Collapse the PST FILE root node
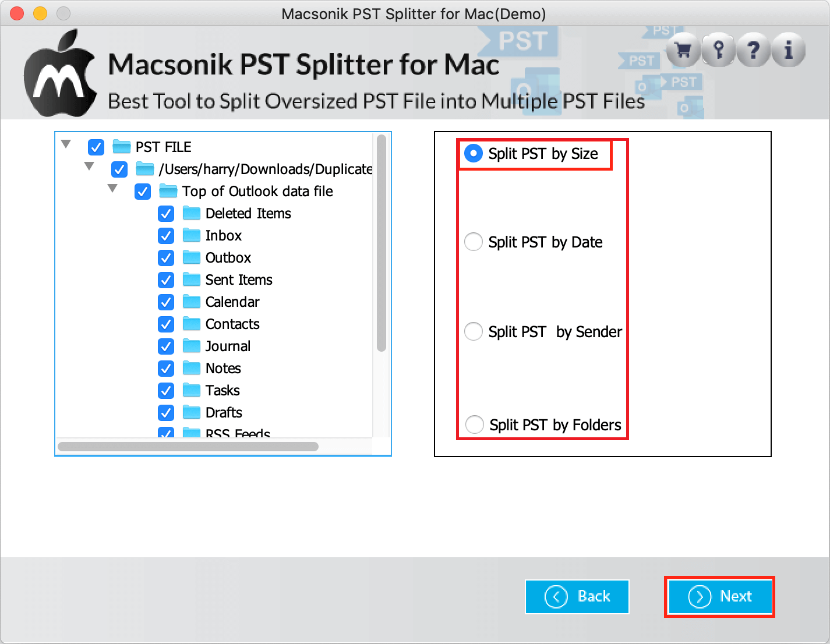 click(x=66, y=144)
